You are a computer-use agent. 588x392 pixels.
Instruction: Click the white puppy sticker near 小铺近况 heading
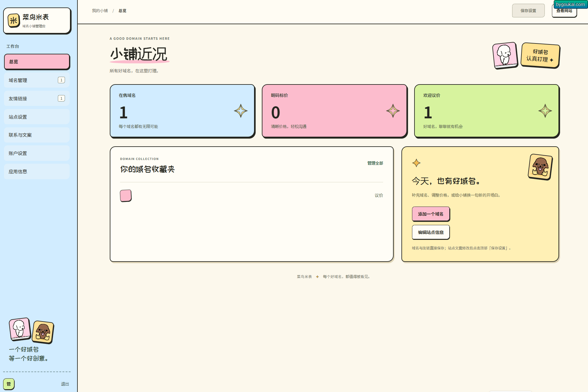pyautogui.click(x=505, y=55)
